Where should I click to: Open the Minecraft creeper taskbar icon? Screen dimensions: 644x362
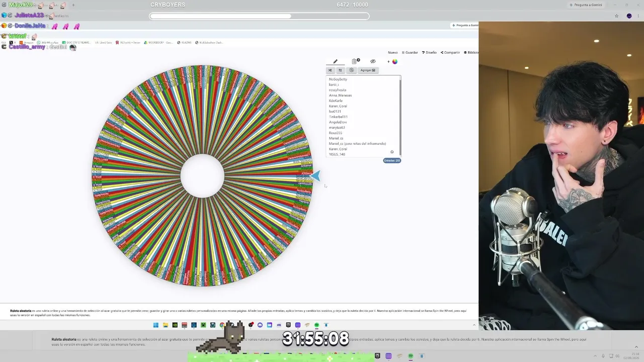pos(203,325)
